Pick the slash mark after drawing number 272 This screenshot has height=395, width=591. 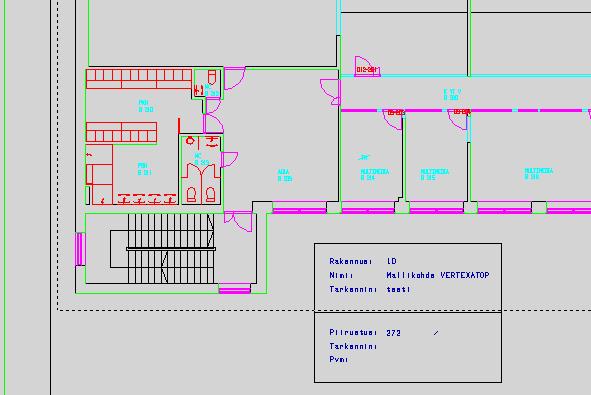(436, 333)
